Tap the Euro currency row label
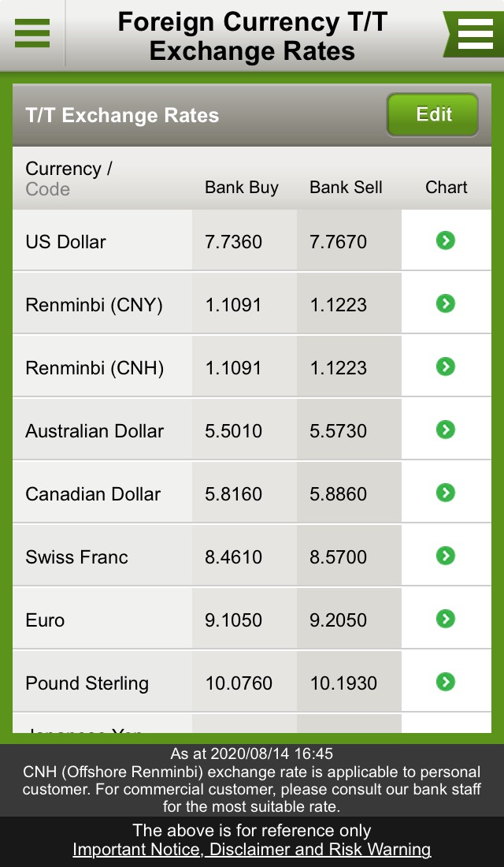 tap(46, 620)
